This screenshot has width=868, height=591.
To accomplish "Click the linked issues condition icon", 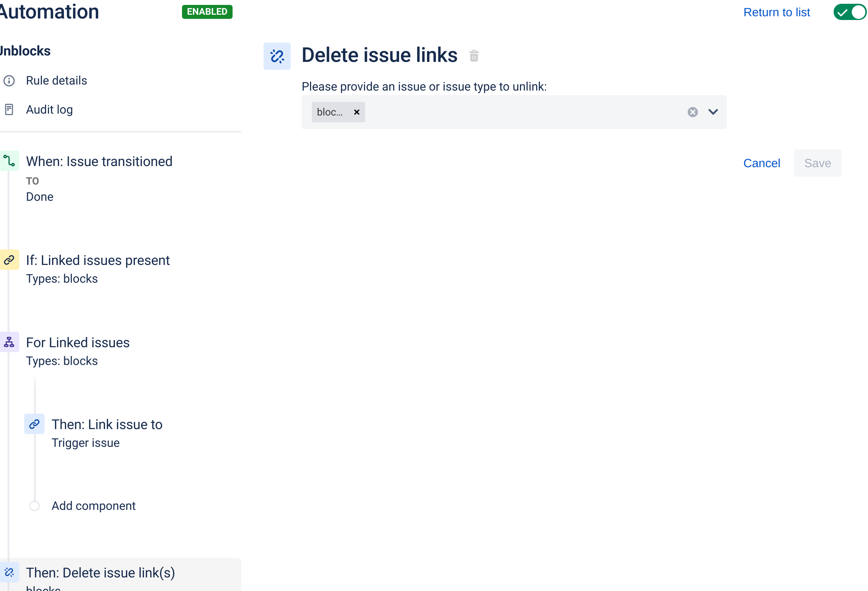I will (x=10, y=260).
